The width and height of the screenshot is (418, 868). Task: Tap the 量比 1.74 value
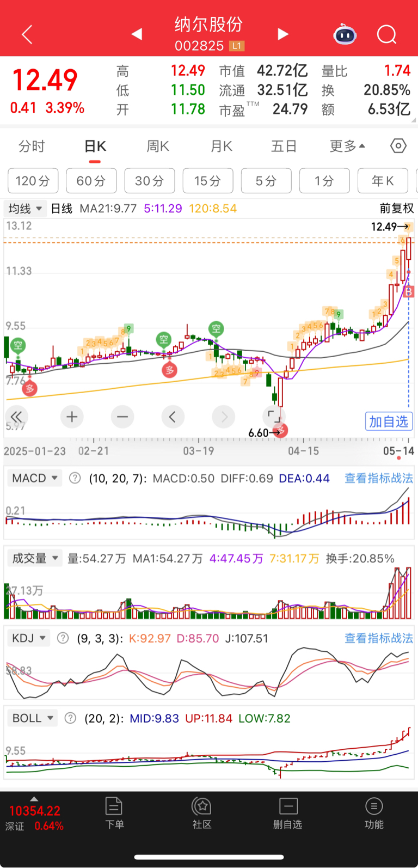tap(397, 71)
